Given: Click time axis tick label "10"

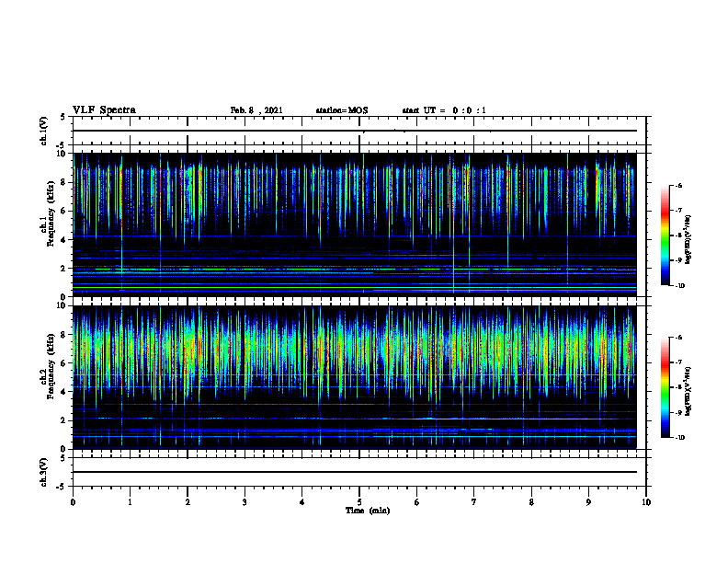Looking at the screenshot, I should pos(646,502).
